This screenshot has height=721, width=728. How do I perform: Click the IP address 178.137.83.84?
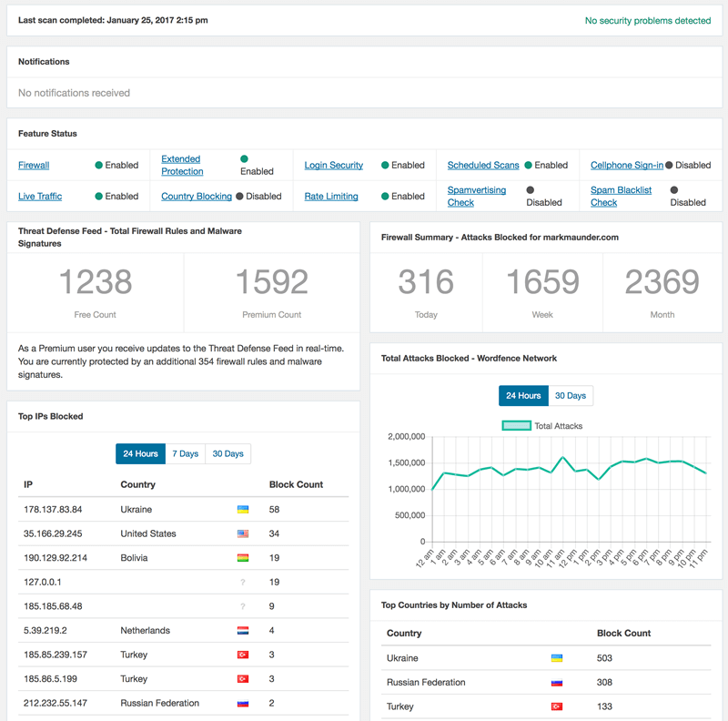pos(53,510)
